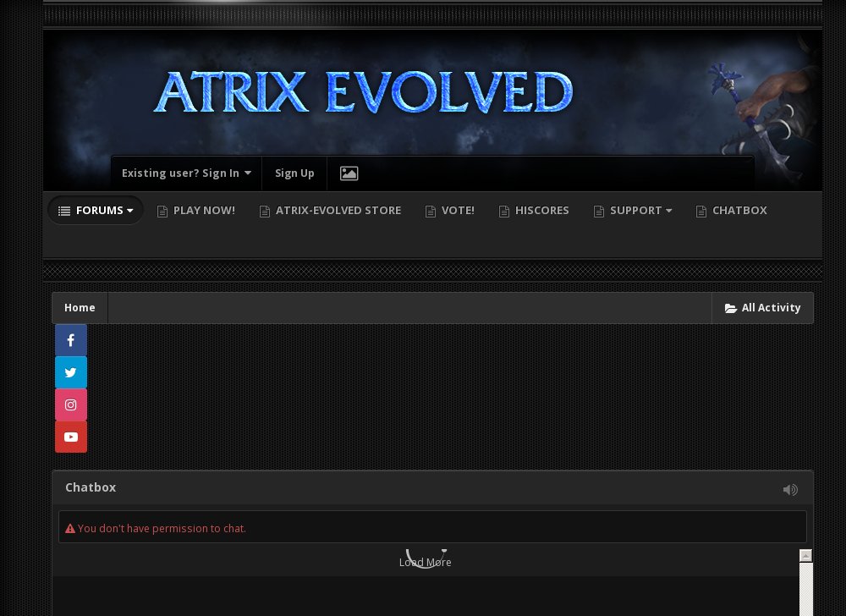View All Activity
The image size is (846, 616).
click(762, 307)
